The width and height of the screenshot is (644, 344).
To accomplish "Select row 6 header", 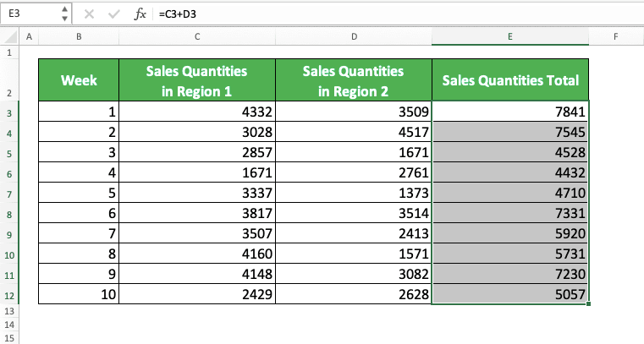I will [x=9, y=172].
